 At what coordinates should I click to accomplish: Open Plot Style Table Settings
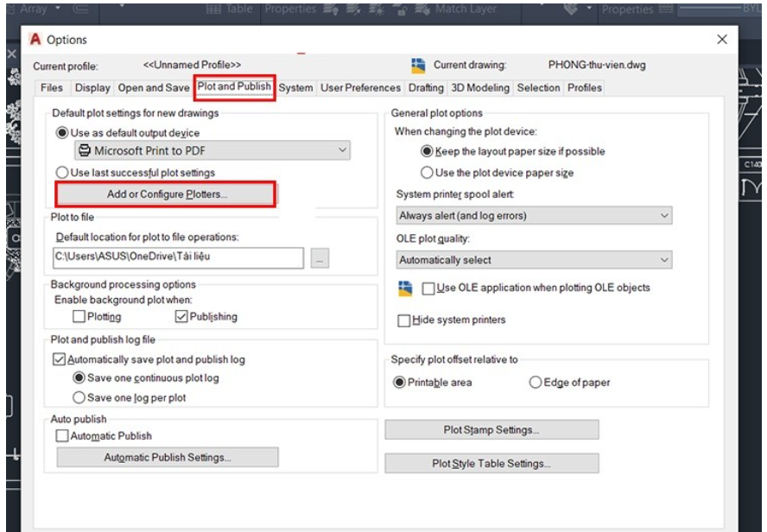(491, 464)
